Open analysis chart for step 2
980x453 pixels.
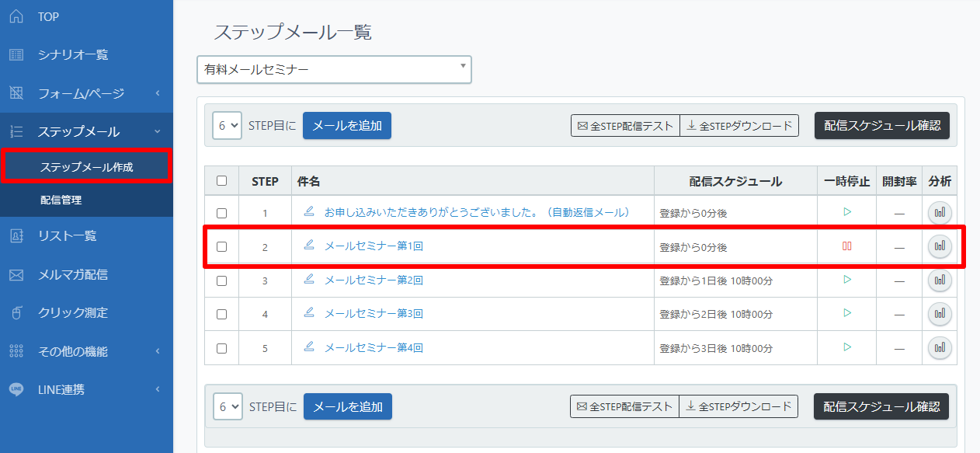click(x=940, y=246)
